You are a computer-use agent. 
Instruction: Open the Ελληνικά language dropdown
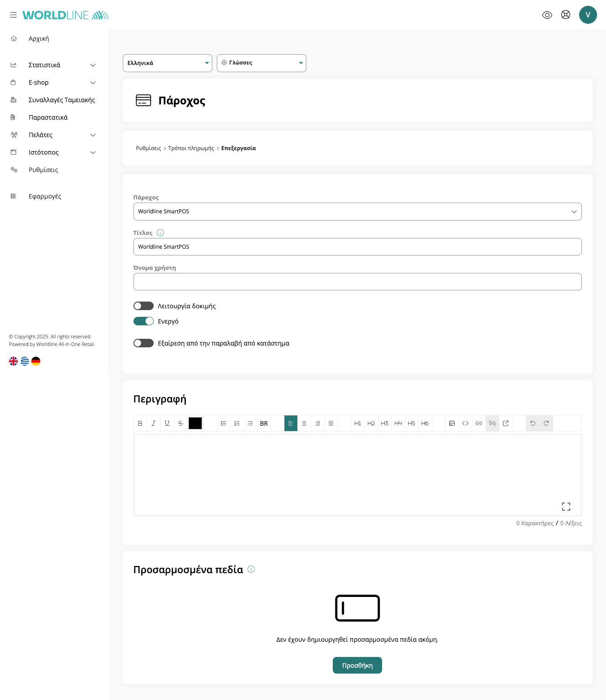coord(167,63)
